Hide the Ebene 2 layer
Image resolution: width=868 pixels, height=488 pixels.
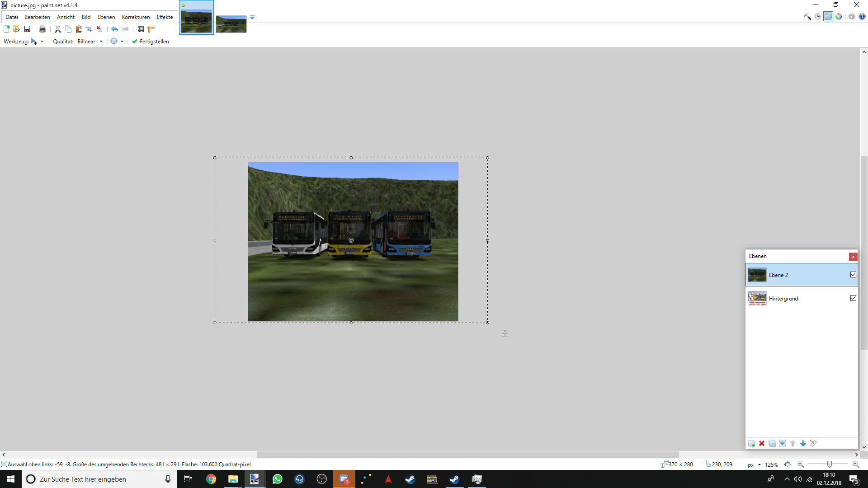click(853, 275)
